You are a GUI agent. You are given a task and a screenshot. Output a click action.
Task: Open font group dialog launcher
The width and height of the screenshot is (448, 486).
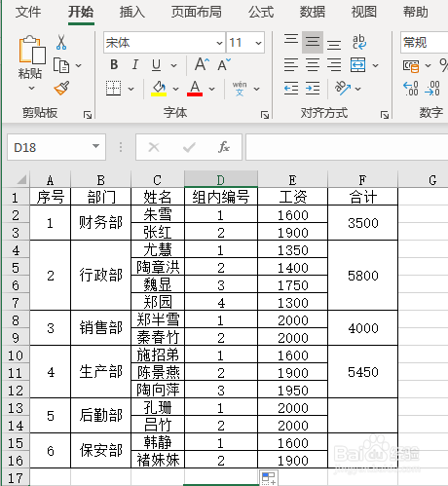tap(265, 115)
